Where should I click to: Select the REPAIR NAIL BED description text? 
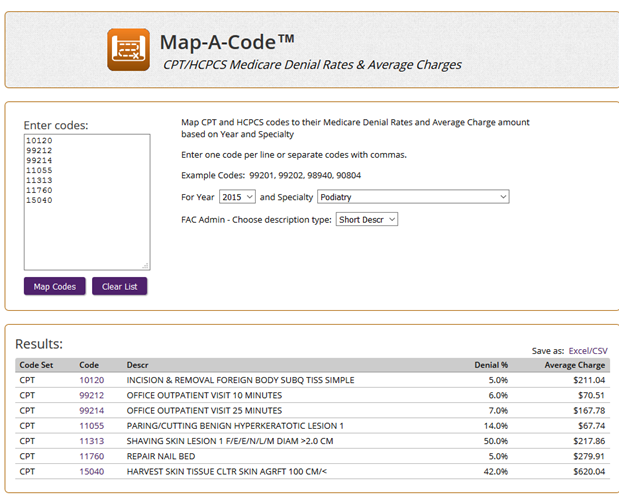161,456
